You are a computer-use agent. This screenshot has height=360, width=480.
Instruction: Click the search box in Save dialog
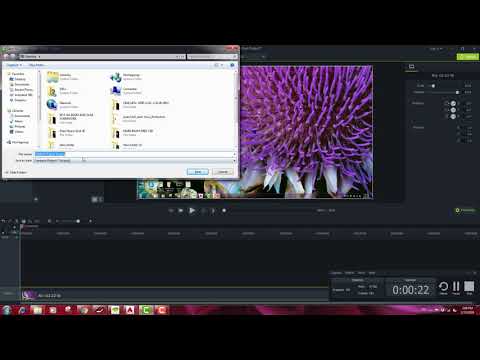point(212,57)
